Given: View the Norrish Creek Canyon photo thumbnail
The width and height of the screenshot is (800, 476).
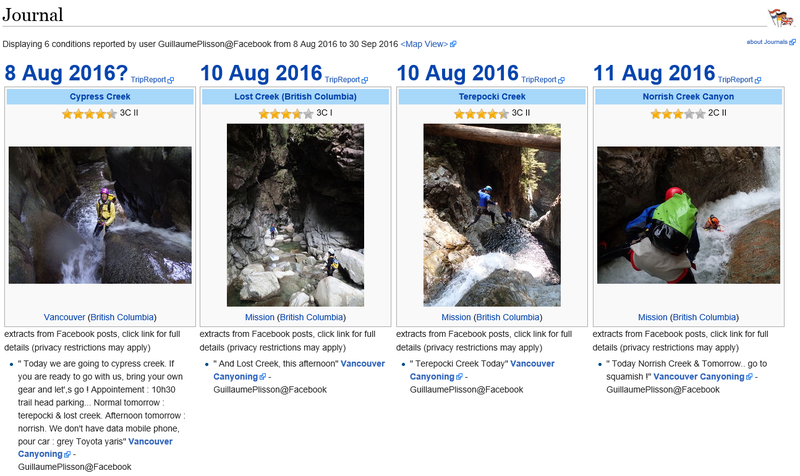Looking at the screenshot, I should tap(688, 215).
